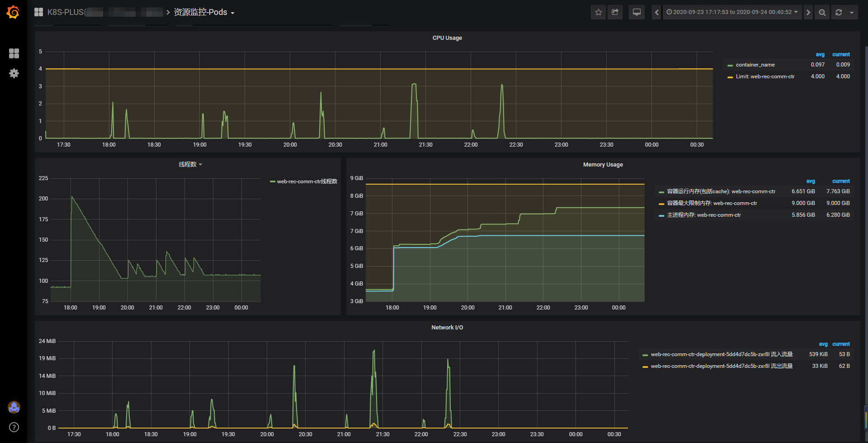
Task: Click 539 KiB avg value in Network legend
Action: point(818,354)
